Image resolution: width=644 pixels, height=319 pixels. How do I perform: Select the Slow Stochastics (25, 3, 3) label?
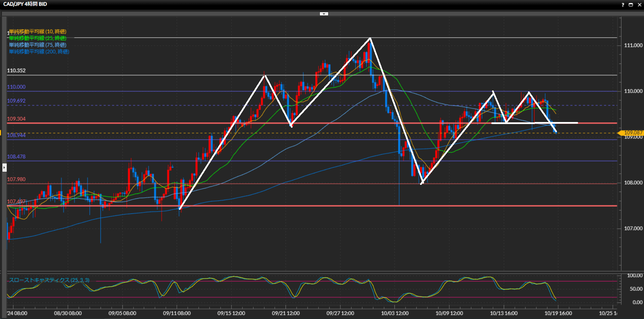click(49, 280)
